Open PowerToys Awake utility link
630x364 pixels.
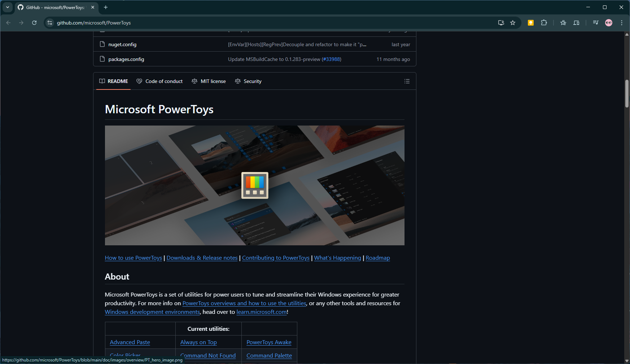(269, 342)
